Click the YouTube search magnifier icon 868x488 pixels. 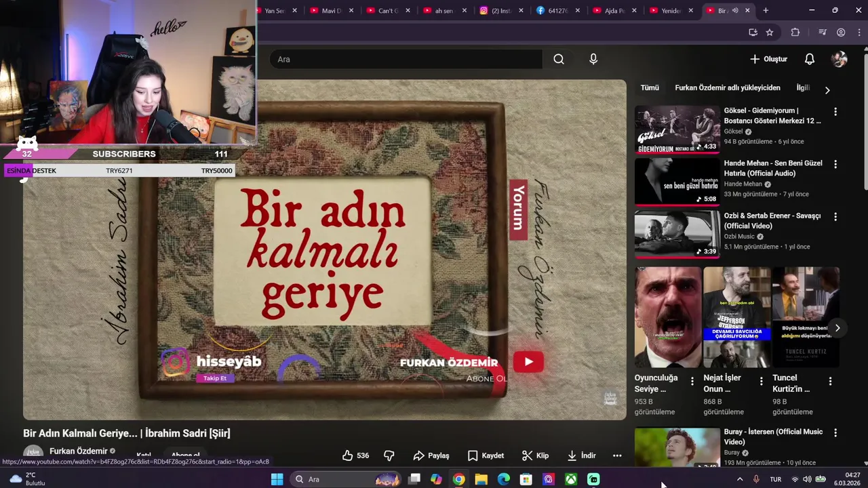(559, 59)
